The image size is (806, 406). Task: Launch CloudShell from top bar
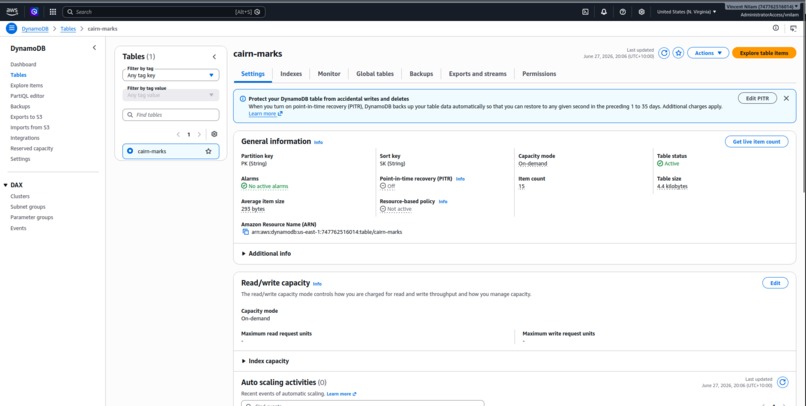pos(585,12)
